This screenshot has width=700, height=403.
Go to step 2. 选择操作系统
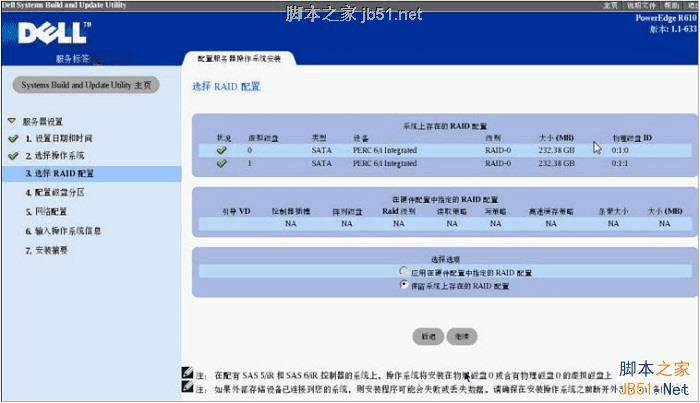click(x=55, y=155)
